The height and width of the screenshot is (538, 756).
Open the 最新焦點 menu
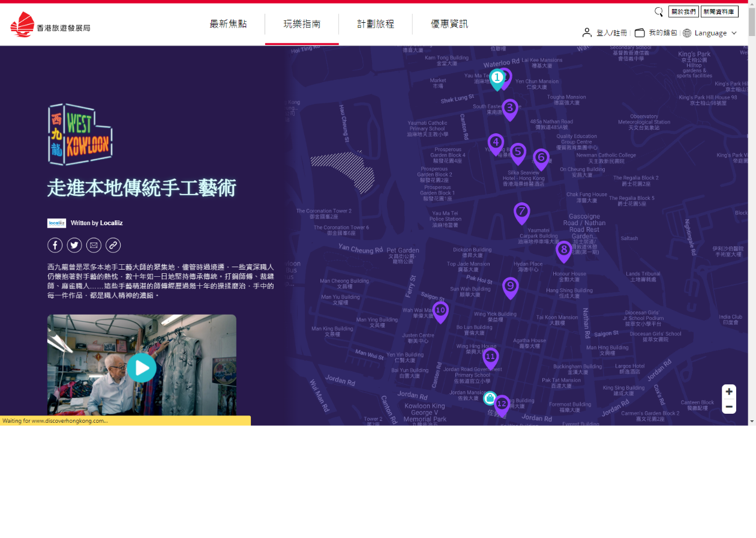(228, 24)
